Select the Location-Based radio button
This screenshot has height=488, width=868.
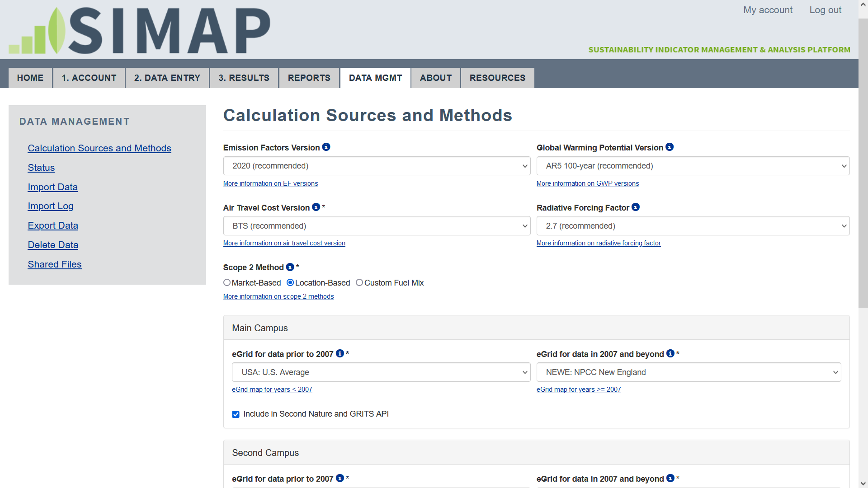pos(290,283)
